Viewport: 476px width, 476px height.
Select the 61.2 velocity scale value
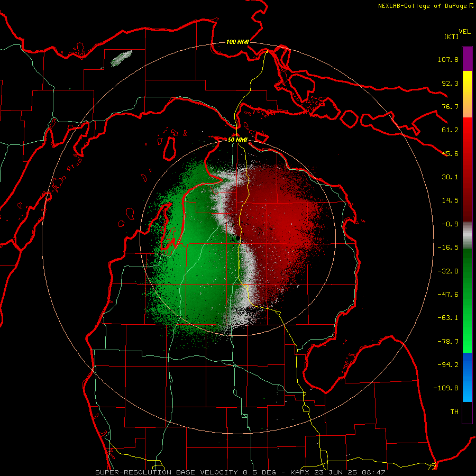[x=450, y=130]
